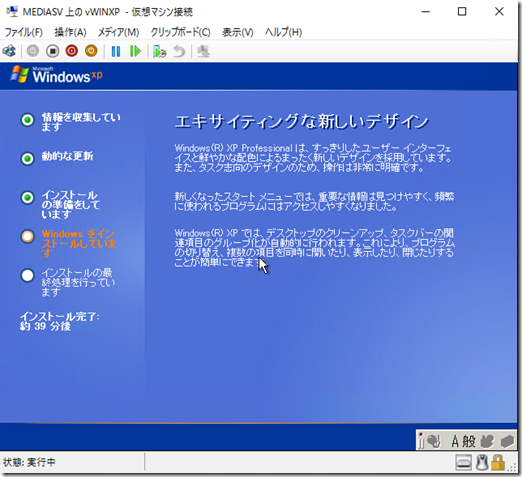Open the 表示(V) menu

[x=238, y=32]
